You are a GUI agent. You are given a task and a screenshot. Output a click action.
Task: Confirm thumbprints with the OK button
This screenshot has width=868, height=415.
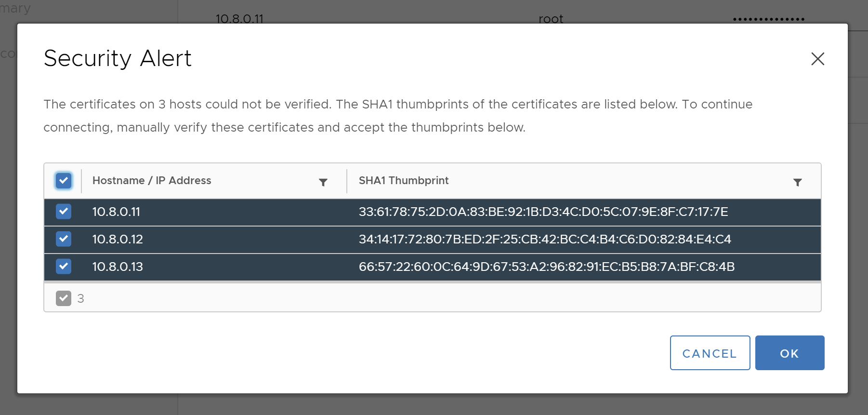(789, 353)
